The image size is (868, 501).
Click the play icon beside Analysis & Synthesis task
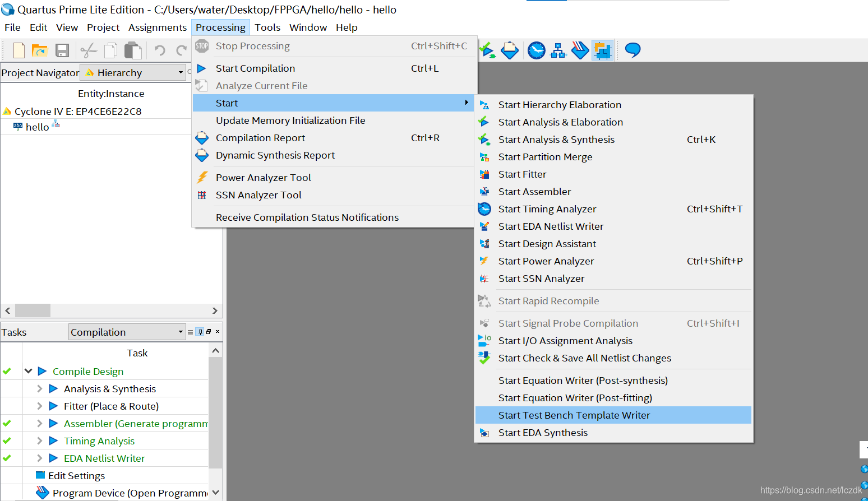(54, 388)
